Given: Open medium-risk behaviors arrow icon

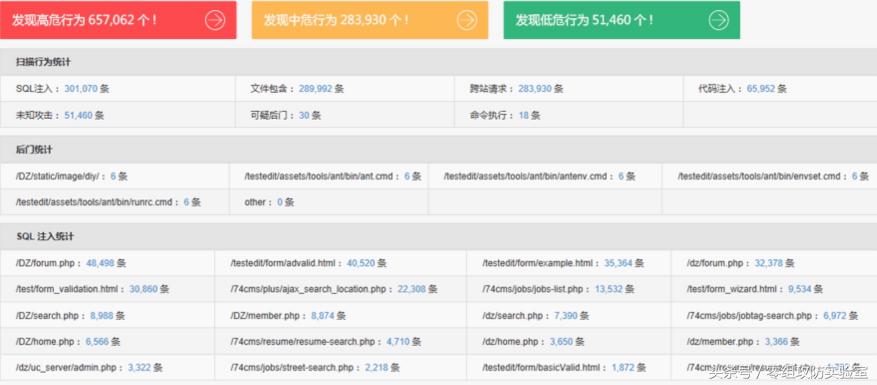Looking at the screenshot, I should (x=467, y=20).
